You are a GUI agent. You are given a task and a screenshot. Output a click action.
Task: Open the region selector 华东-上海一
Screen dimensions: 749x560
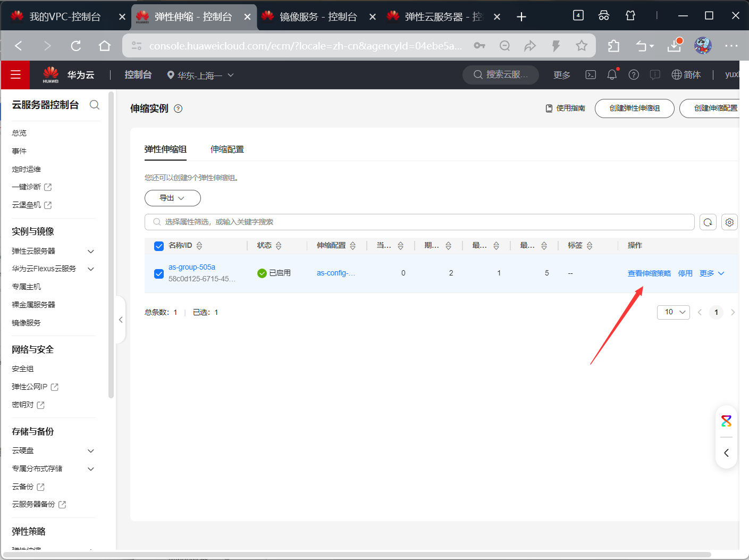(x=200, y=76)
